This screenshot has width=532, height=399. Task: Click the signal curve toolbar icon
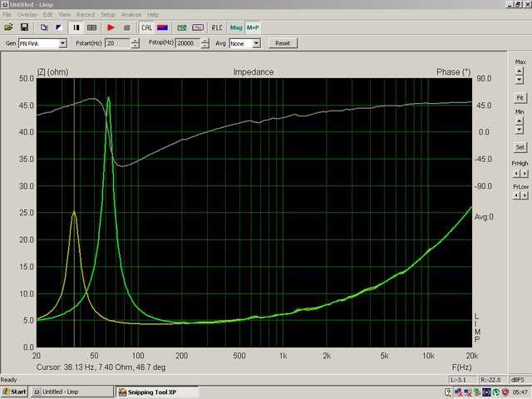pyautogui.click(x=198, y=27)
